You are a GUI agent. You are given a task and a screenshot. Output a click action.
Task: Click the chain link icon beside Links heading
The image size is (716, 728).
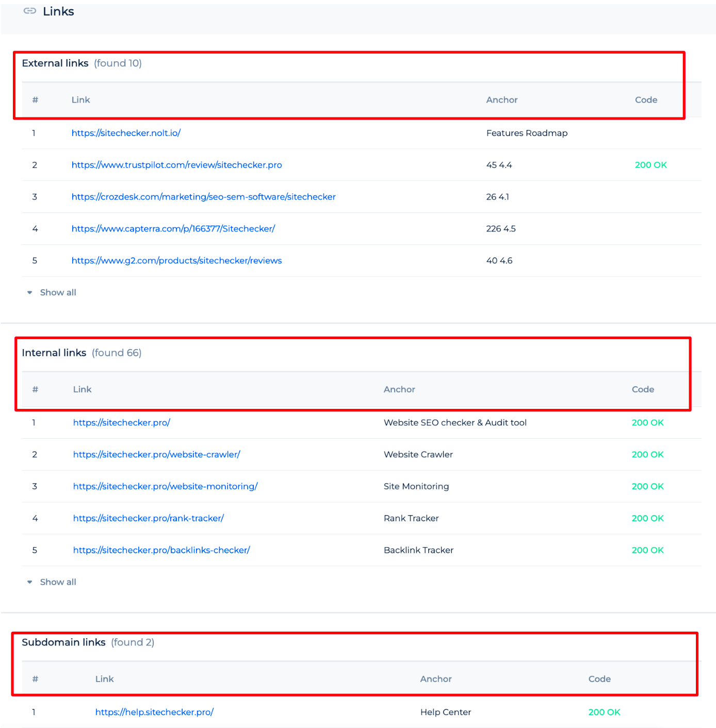pyautogui.click(x=30, y=11)
